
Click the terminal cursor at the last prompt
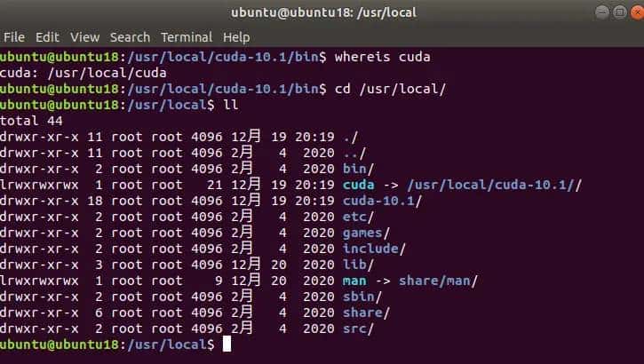click(x=227, y=344)
